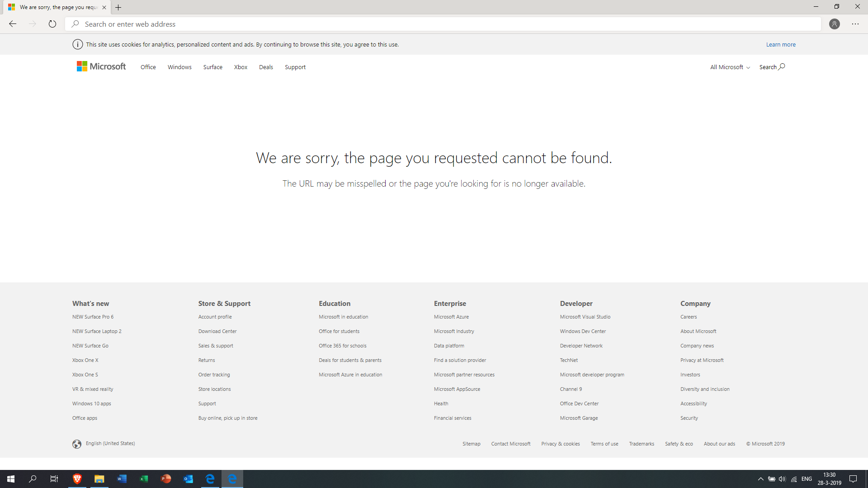868x488 pixels.
Task: Click the browser forward arrow
Action: tap(33, 24)
